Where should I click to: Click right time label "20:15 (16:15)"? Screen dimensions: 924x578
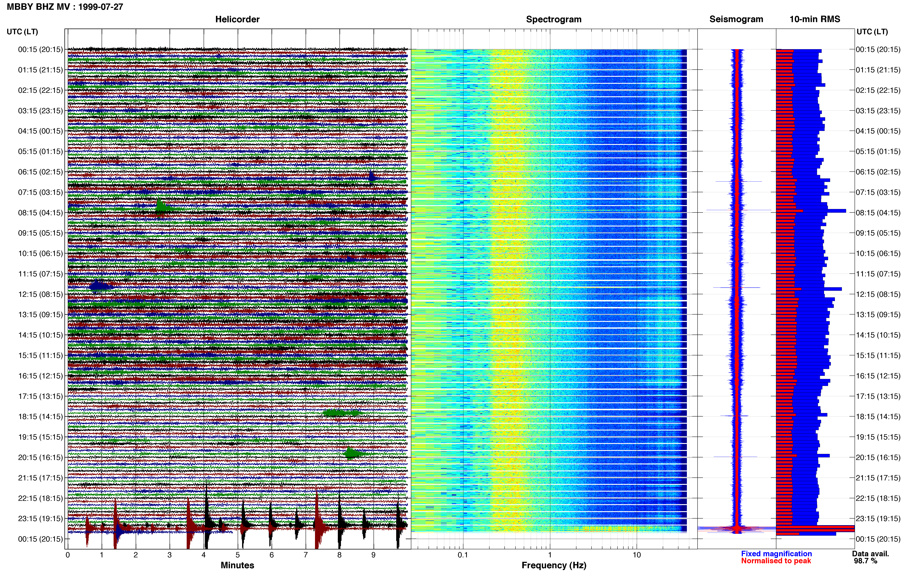point(878,458)
